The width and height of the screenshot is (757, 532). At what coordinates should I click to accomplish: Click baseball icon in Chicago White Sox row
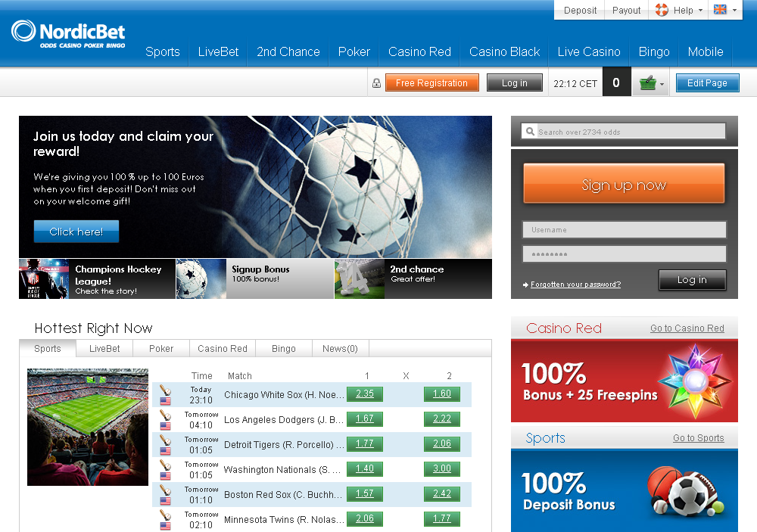coord(165,390)
